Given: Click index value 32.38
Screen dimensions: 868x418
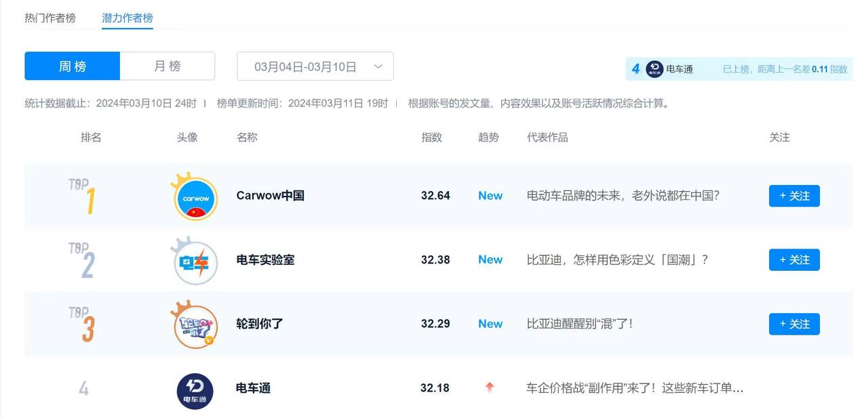Looking at the screenshot, I should (435, 259).
